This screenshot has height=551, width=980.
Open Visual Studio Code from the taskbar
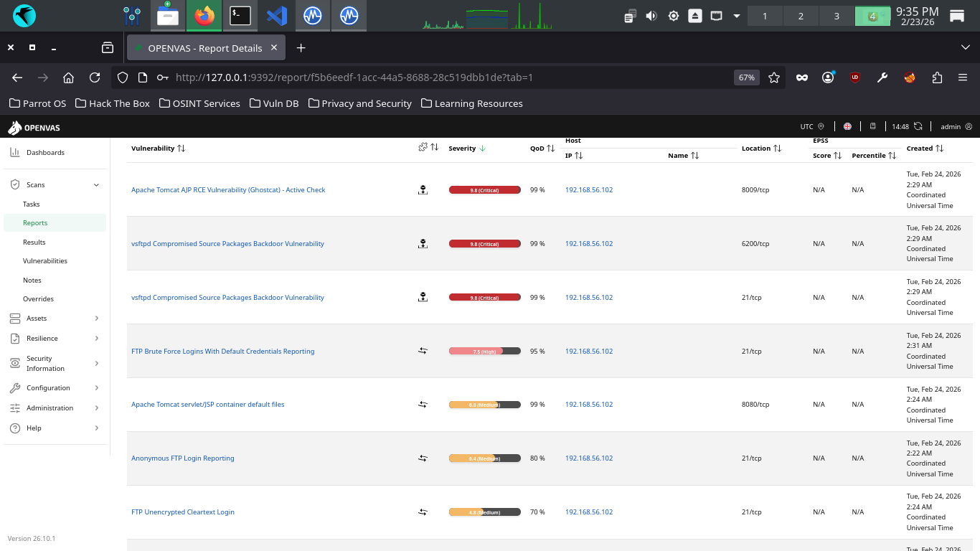(276, 15)
